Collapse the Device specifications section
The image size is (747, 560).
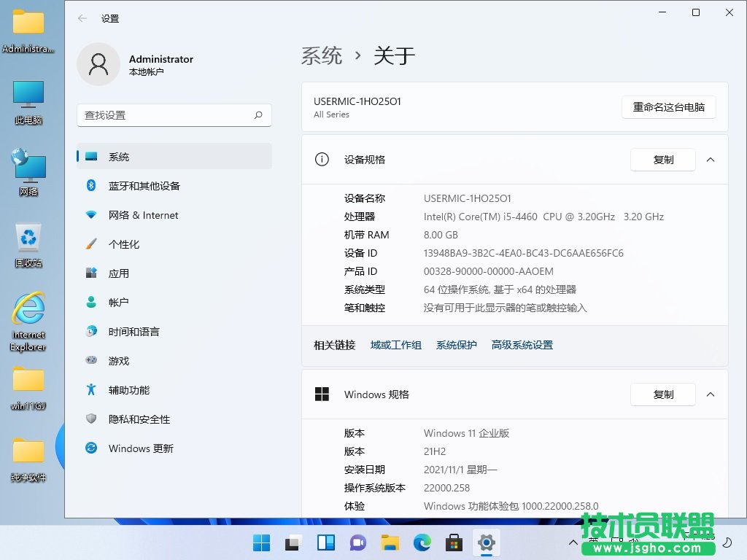click(711, 160)
